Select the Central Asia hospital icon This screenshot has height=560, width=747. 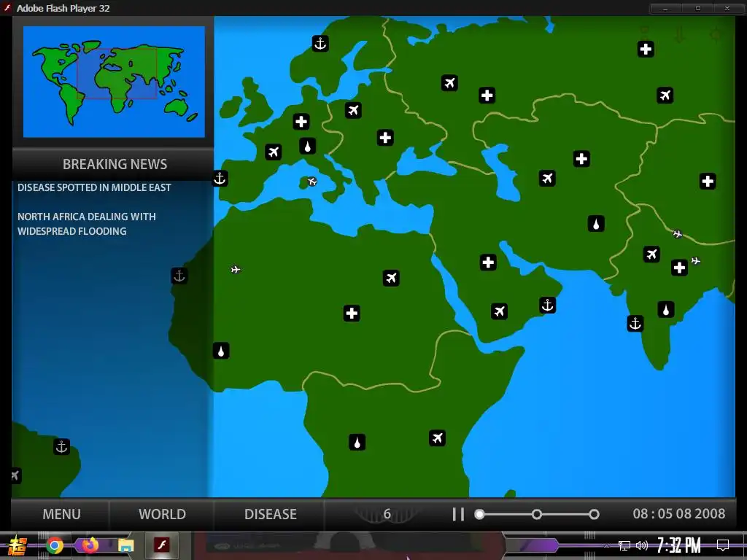pos(581,158)
